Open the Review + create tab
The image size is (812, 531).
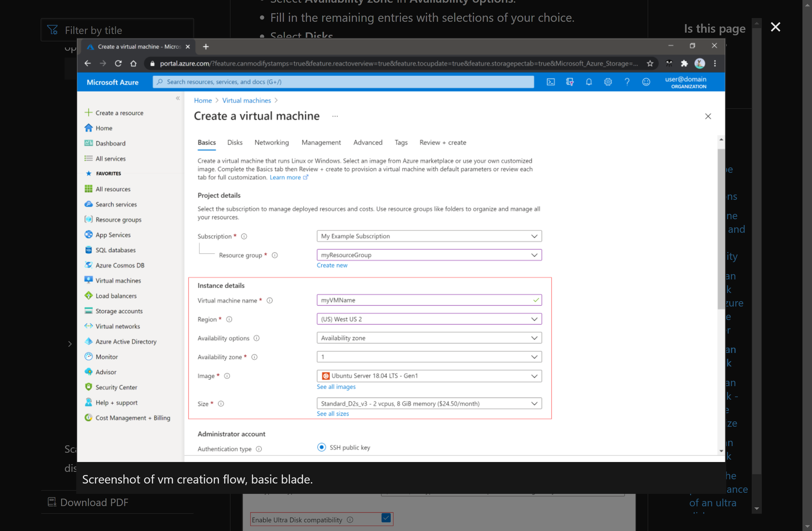(x=442, y=142)
